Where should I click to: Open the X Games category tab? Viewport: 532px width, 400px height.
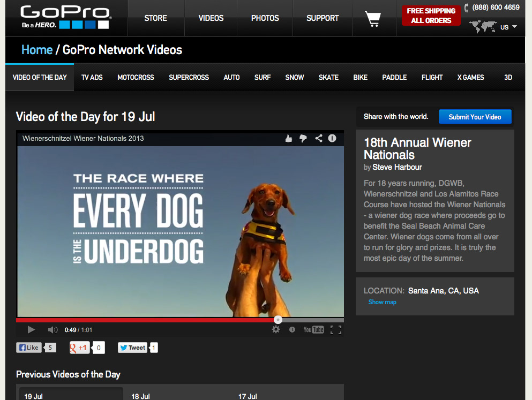470,77
